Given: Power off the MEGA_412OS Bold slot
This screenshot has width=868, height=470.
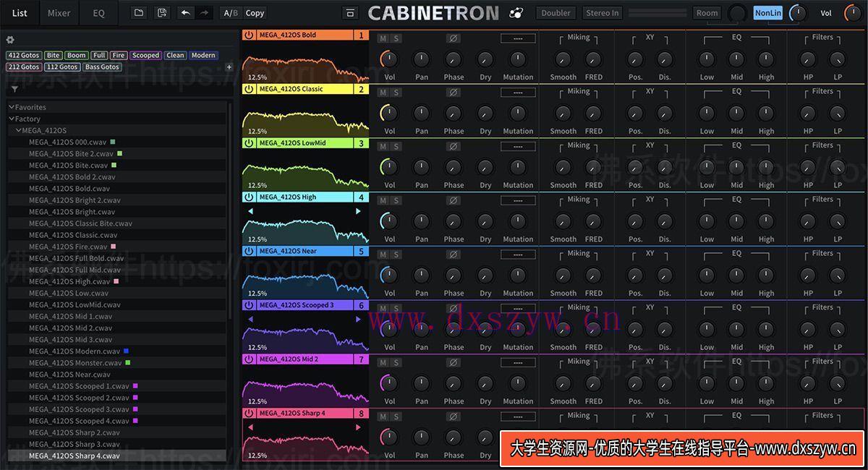Looking at the screenshot, I should 249,35.
